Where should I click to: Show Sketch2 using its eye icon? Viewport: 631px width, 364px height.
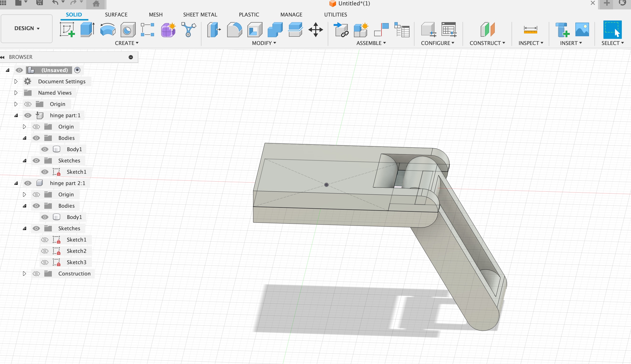45,251
